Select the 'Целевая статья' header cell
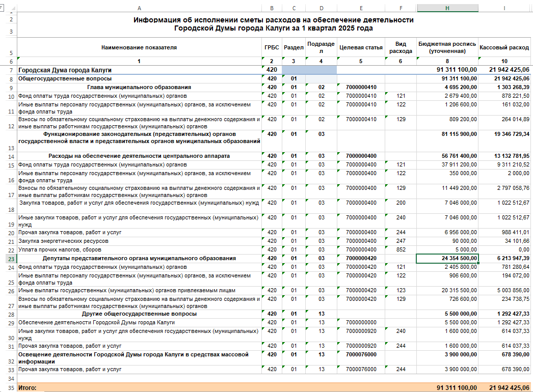This screenshot has width=533, height=392. tap(361, 47)
